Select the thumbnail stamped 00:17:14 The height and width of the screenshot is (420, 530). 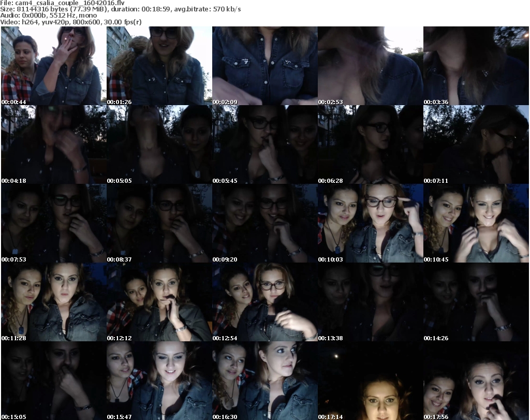coord(371,381)
